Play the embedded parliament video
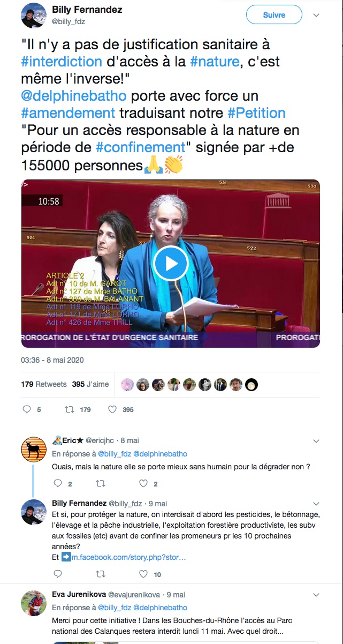343x644 pixels. [x=171, y=264]
